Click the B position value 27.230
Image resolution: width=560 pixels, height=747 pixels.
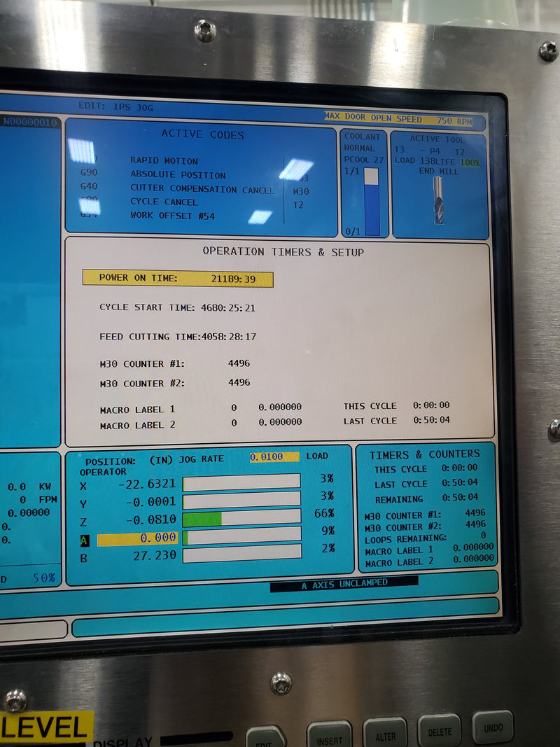point(155,555)
